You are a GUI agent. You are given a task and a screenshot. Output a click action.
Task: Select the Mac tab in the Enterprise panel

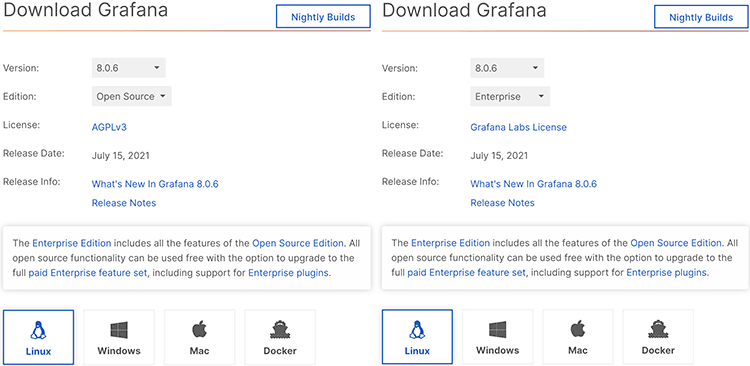pyautogui.click(x=578, y=337)
